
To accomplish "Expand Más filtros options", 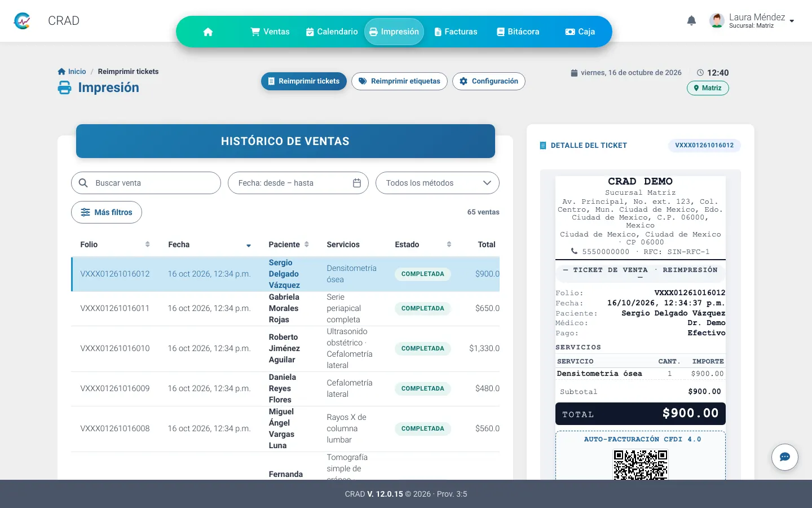I will [x=107, y=212].
